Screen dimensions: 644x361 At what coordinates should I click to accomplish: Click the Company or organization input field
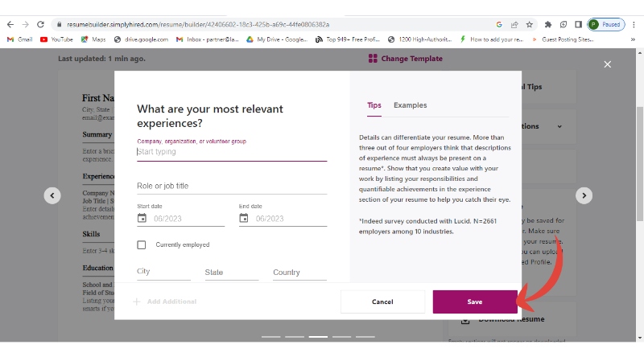232,151
